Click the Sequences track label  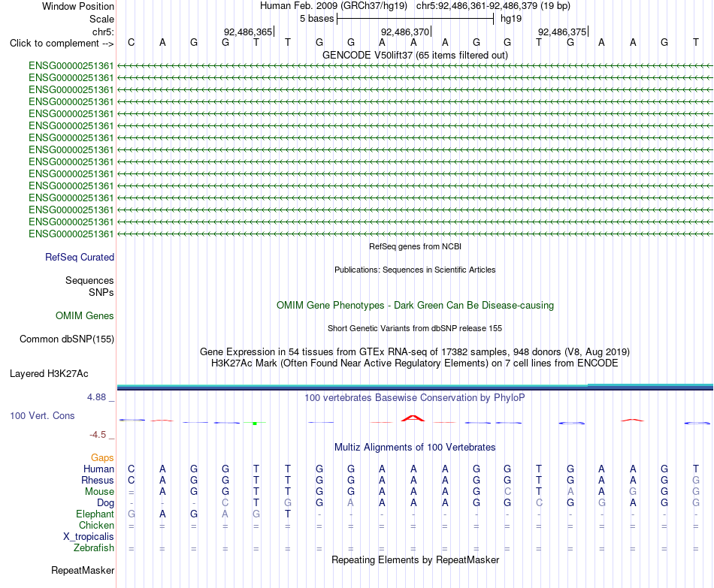[89, 280]
